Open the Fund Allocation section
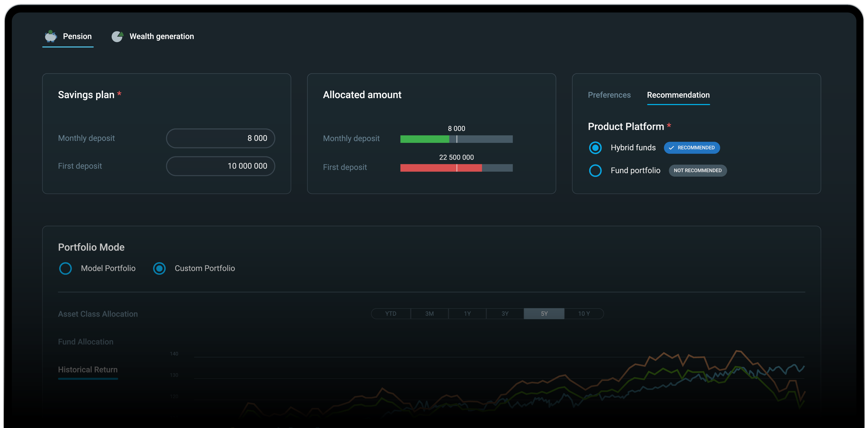 pos(85,342)
